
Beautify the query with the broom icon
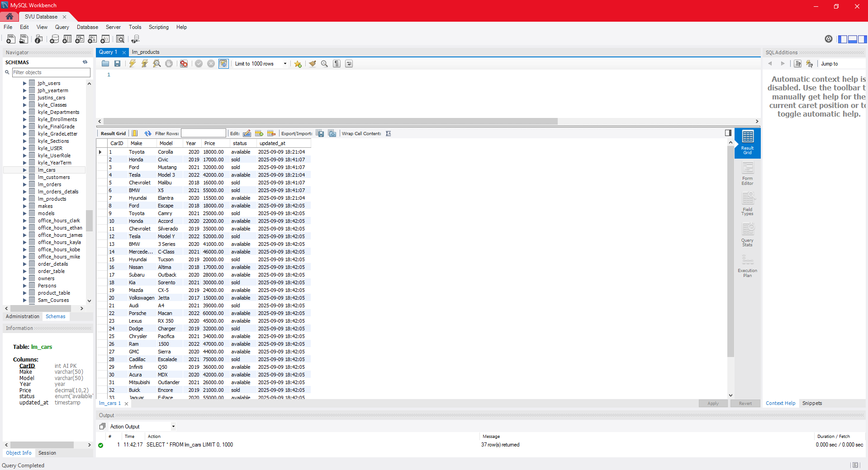313,64
